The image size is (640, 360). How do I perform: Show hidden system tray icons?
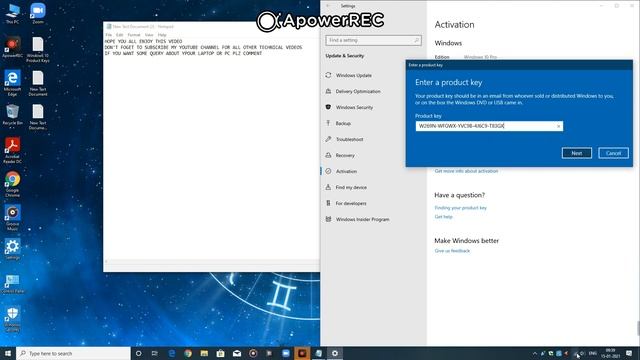[x=535, y=353]
